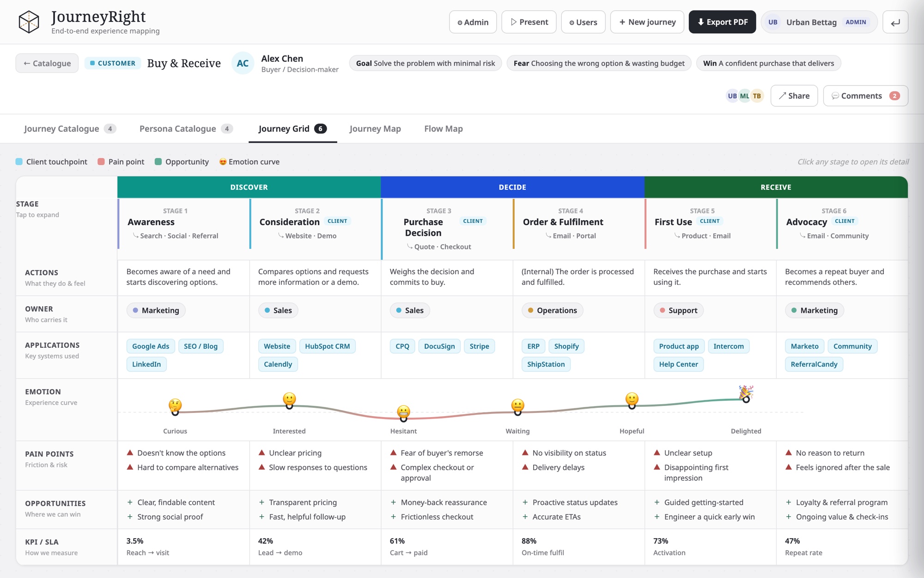Select the Delighted party emoji marker
The width and height of the screenshot is (924, 578).
tap(746, 393)
